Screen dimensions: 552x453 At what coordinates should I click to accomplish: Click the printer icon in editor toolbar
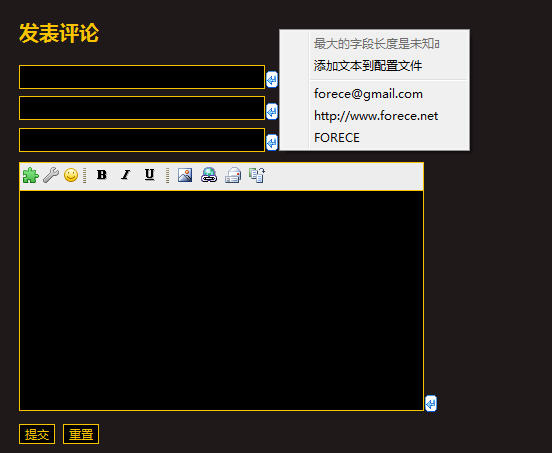233,175
